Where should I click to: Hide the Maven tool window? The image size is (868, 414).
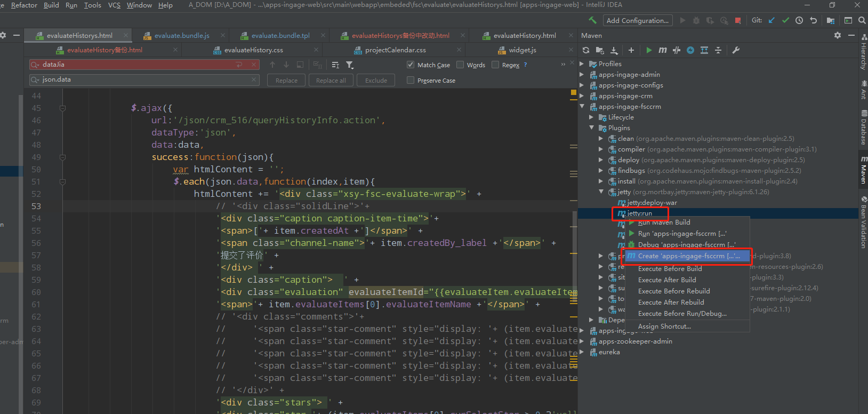851,35
